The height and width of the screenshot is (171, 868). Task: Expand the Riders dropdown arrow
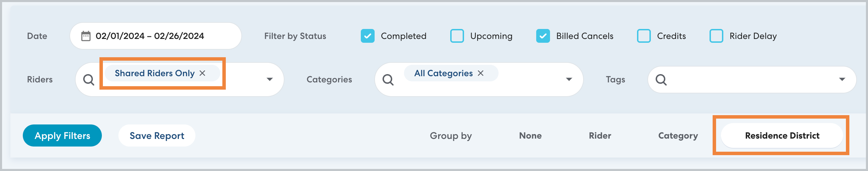pyautogui.click(x=270, y=79)
